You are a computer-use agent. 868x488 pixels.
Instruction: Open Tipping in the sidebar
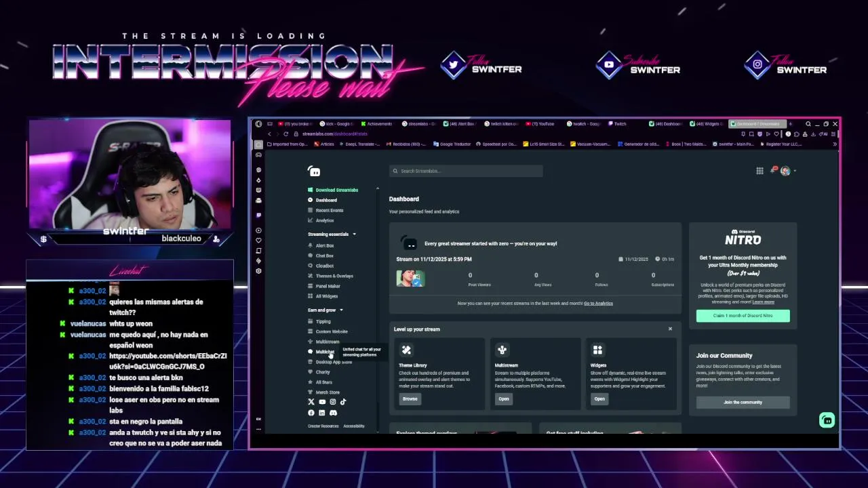click(x=319, y=321)
